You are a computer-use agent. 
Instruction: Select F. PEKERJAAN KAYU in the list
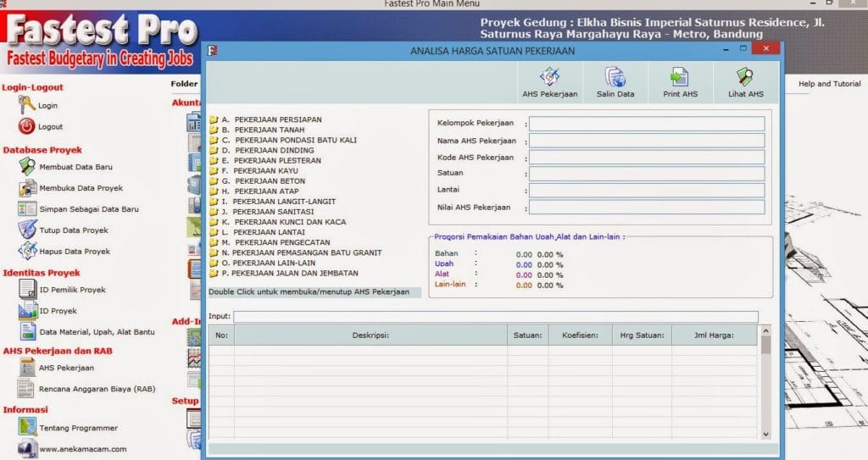click(x=259, y=170)
